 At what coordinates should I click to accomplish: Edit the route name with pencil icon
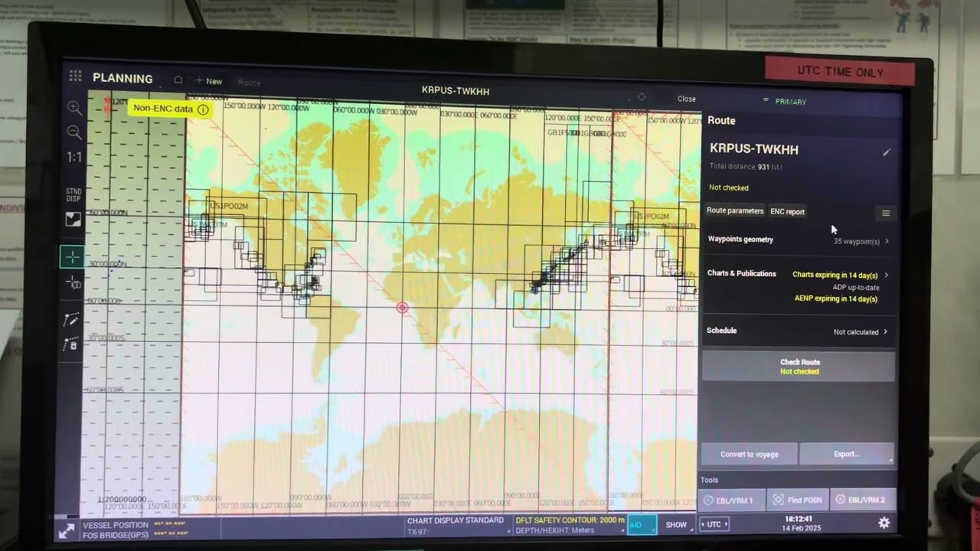[x=887, y=152]
